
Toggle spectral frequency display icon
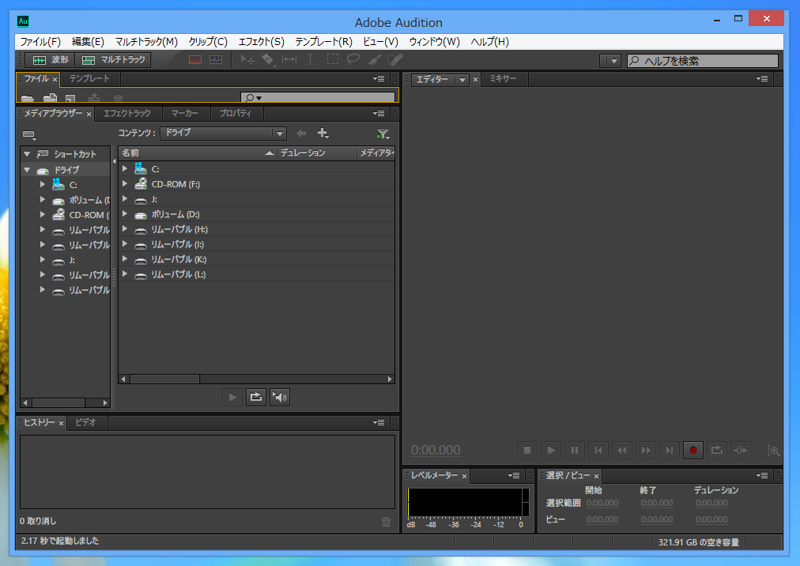(x=195, y=60)
